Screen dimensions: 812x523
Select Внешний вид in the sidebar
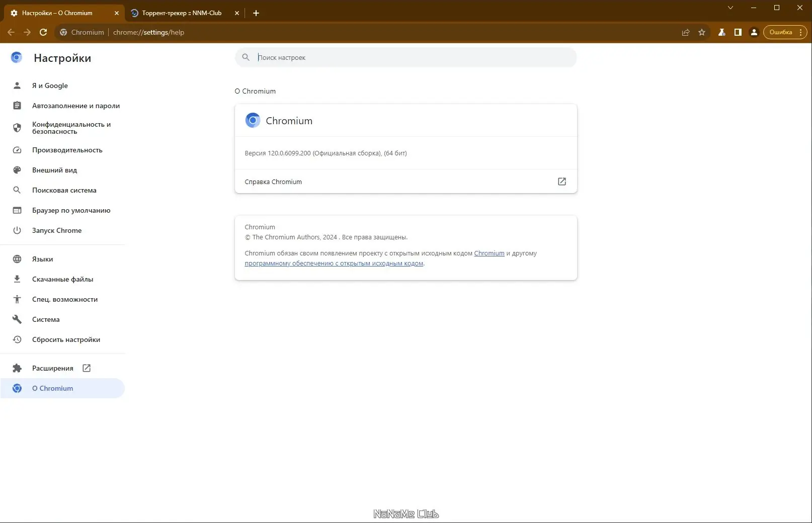(x=62, y=170)
